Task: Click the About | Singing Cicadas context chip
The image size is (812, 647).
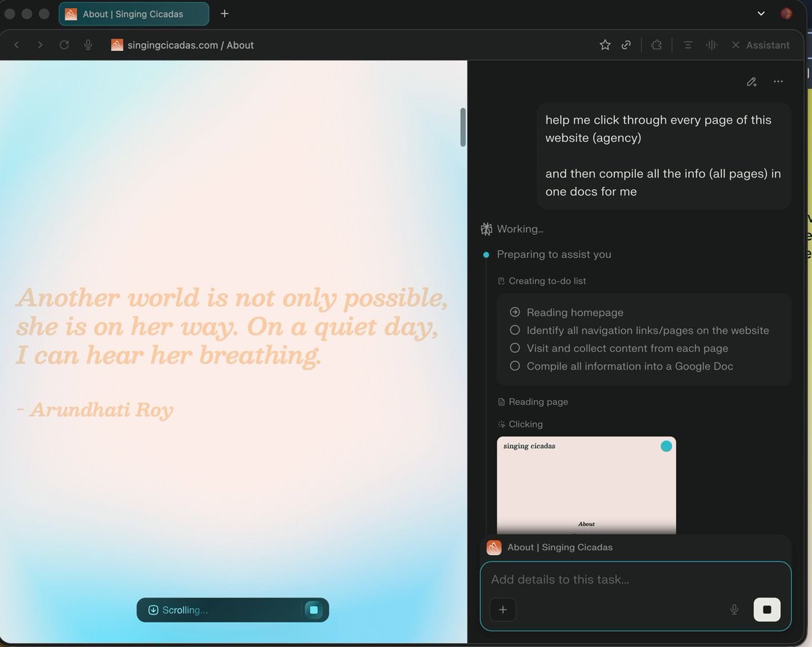Action: (549, 547)
